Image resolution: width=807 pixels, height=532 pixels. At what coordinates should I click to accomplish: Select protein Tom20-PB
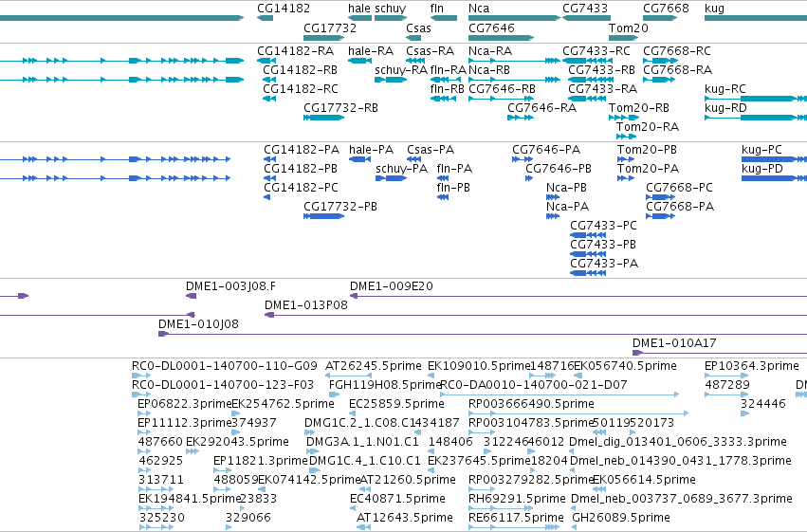(648, 150)
